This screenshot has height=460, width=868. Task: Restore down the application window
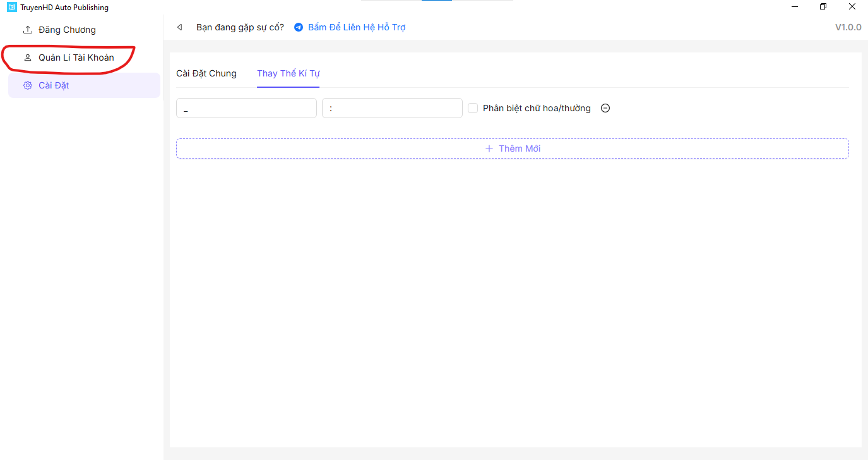(823, 7)
